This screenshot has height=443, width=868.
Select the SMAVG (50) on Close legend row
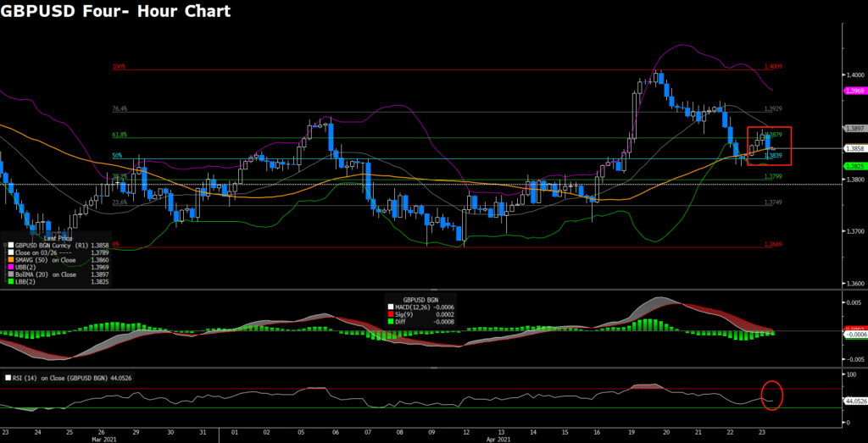coord(58,260)
